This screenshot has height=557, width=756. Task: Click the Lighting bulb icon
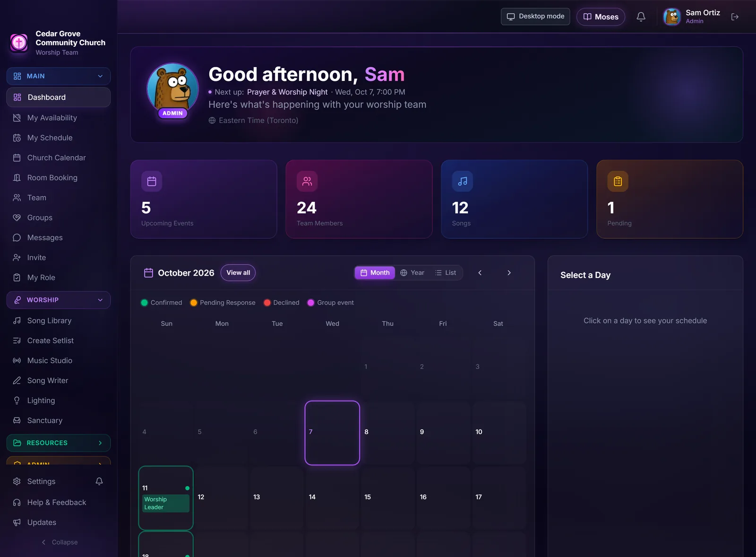(x=17, y=400)
